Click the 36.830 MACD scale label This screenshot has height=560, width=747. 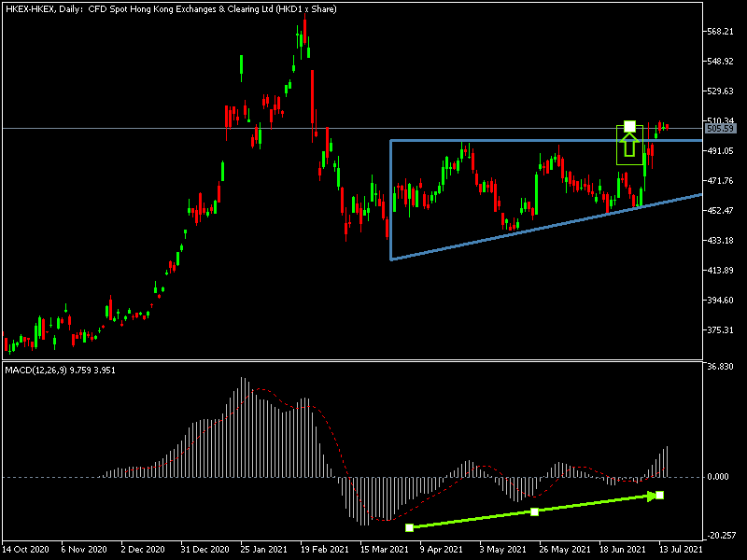[720, 367]
